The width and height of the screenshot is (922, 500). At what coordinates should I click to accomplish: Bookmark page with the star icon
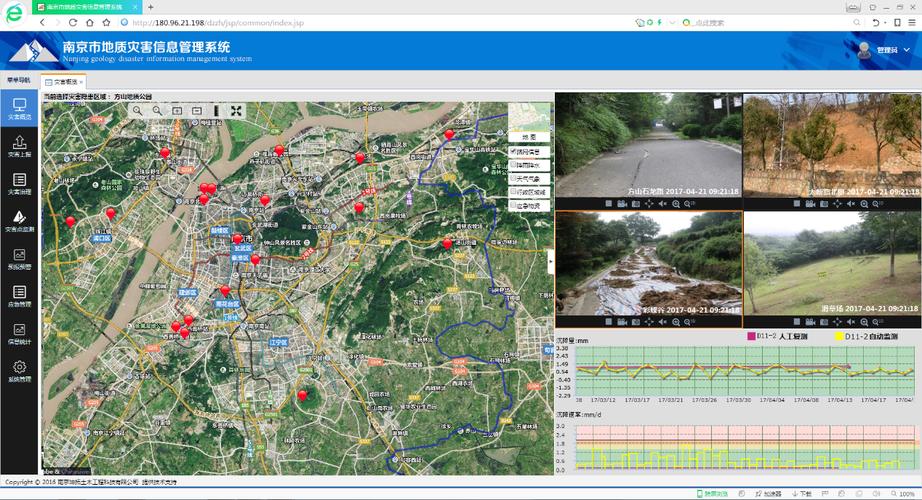click(106, 22)
